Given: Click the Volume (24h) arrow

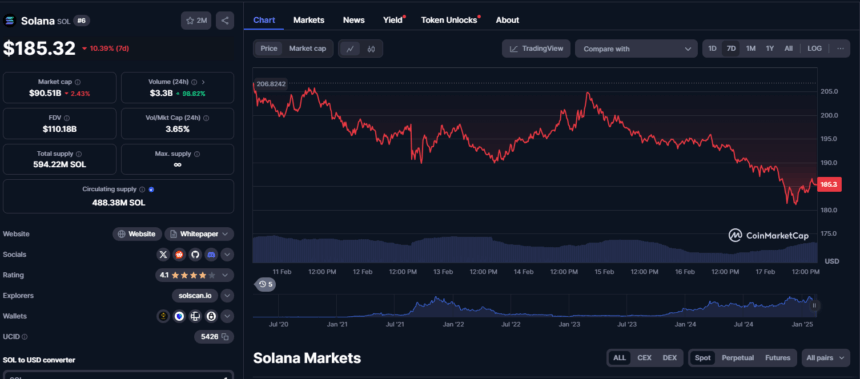Looking at the screenshot, I should coord(203,82).
